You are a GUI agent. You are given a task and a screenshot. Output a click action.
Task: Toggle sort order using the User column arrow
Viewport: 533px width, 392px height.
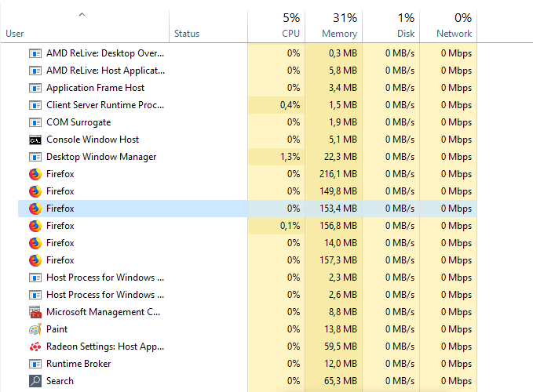[x=82, y=15]
